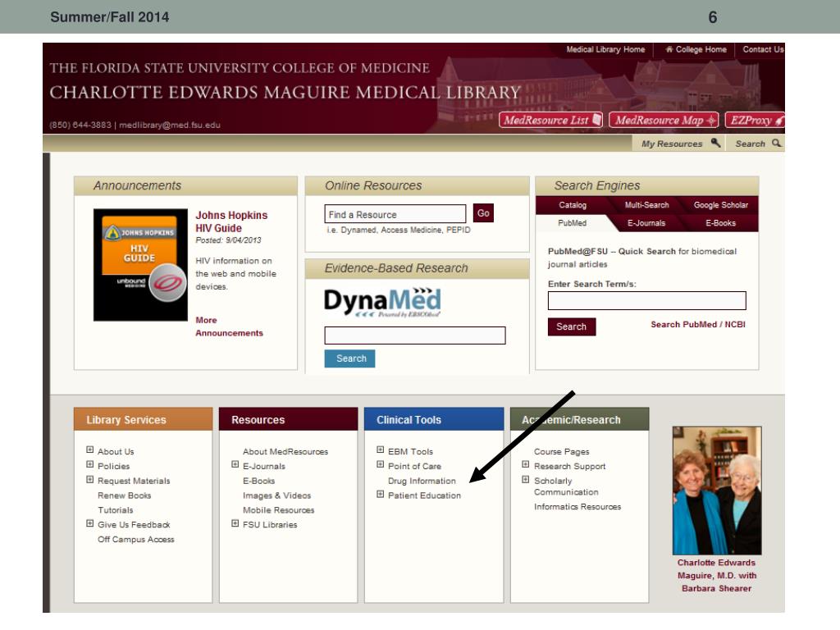Open the E-Books search tab
Image resolution: width=840 pixels, height=630 pixels.
pyautogui.click(x=720, y=223)
